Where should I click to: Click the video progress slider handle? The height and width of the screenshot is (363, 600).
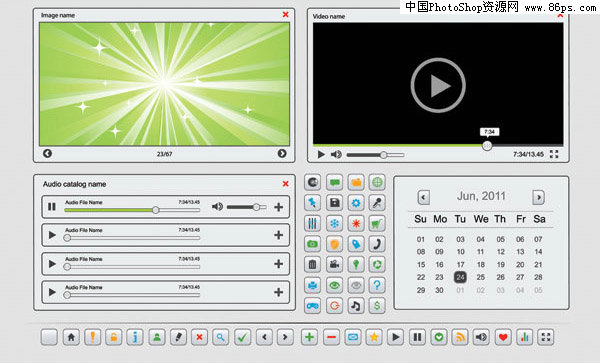click(x=487, y=145)
